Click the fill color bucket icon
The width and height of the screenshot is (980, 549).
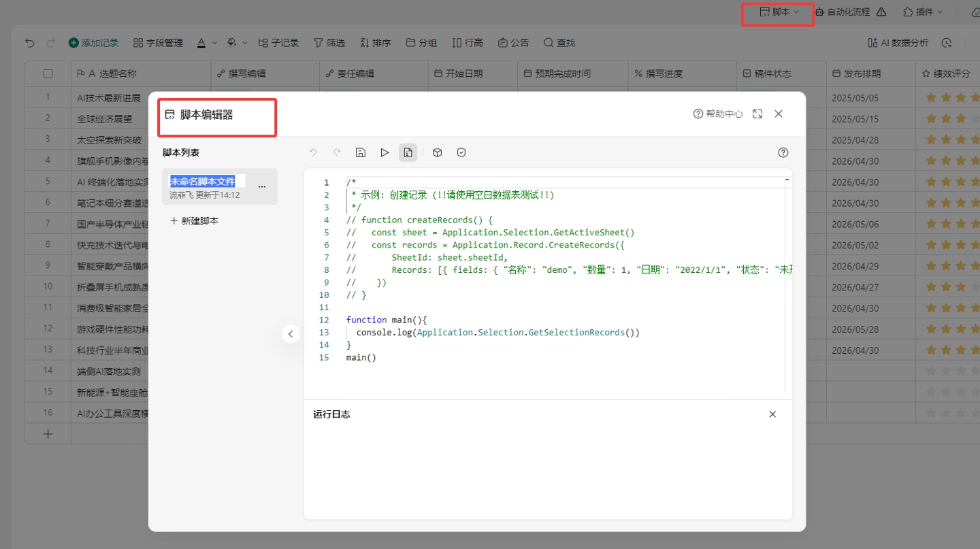coord(231,43)
